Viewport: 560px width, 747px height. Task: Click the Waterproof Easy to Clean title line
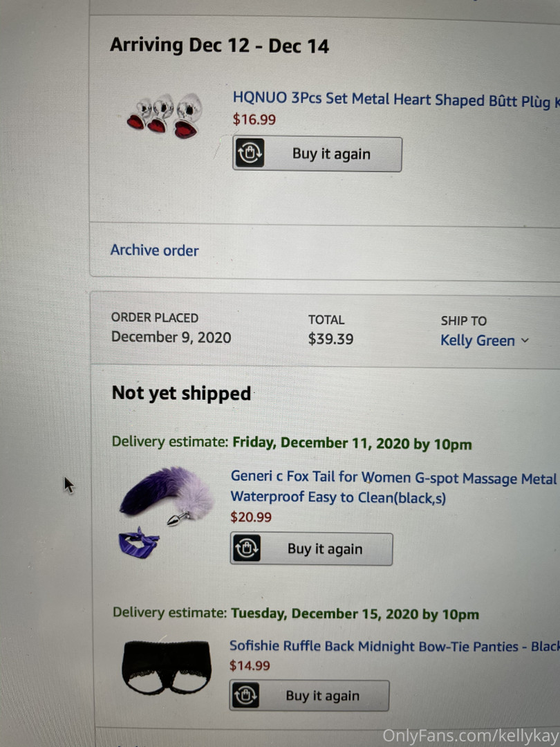[338, 497]
